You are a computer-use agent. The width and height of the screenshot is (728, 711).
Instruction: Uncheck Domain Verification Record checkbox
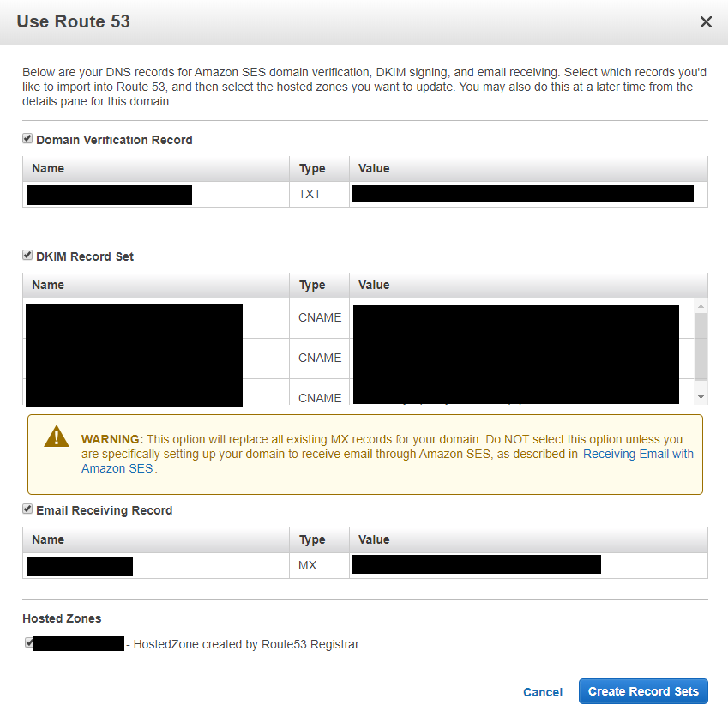pyautogui.click(x=27, y=139)
